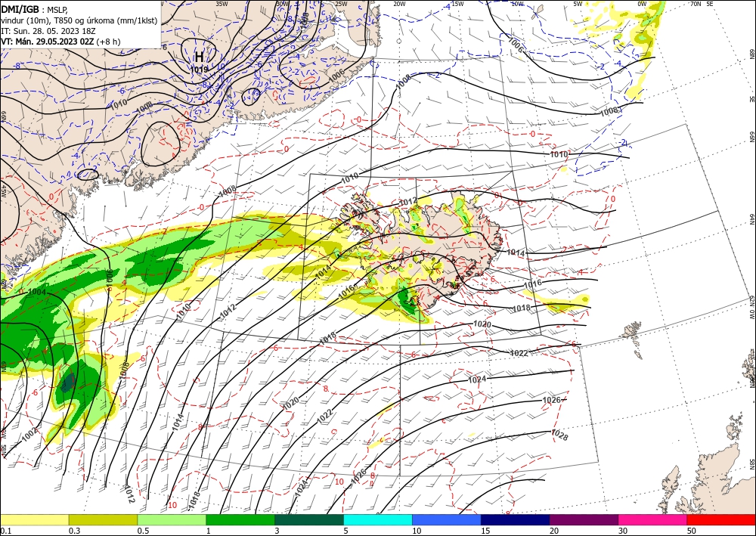This screenshot has width=756, height=536.
Task: Click the '5W' longitude label at top
Action: (x=578, y=4)
